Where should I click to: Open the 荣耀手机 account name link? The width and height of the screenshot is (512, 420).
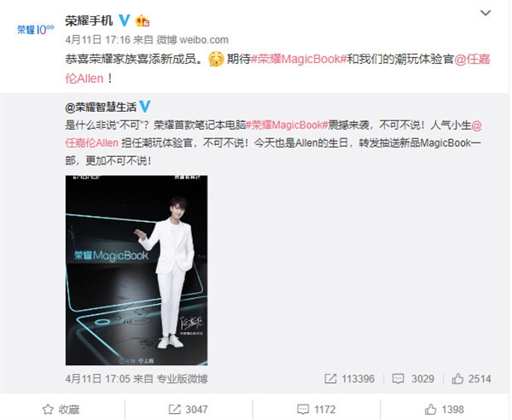coord(89,20)
